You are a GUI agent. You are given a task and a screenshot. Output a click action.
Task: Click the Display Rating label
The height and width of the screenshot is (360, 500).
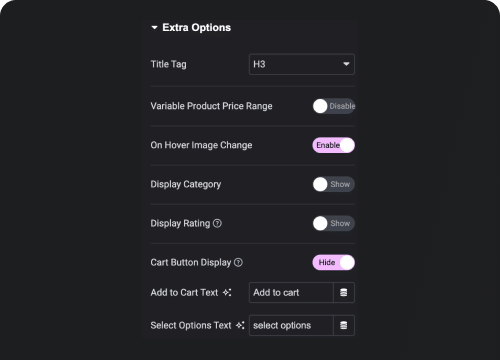[x=180, y=223]
